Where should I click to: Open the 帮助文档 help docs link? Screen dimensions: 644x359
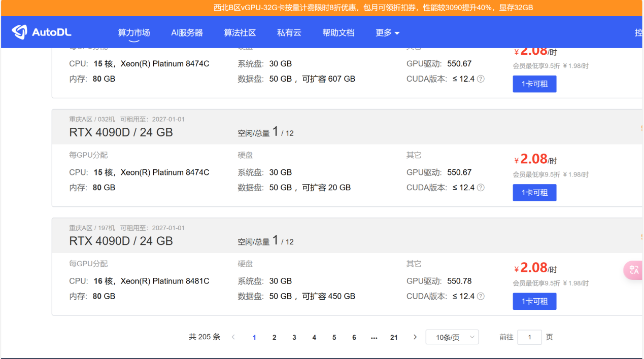[x=338, y=33]
